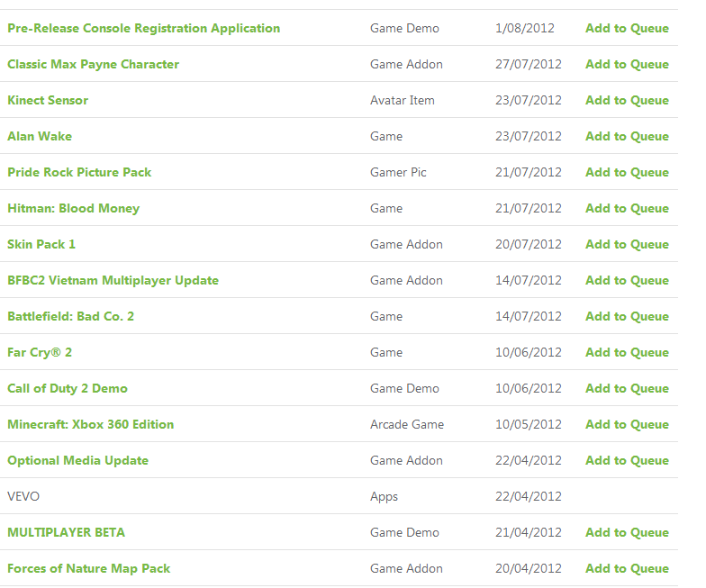Open the Kinect Sensor avatar item

click(48, 101)
